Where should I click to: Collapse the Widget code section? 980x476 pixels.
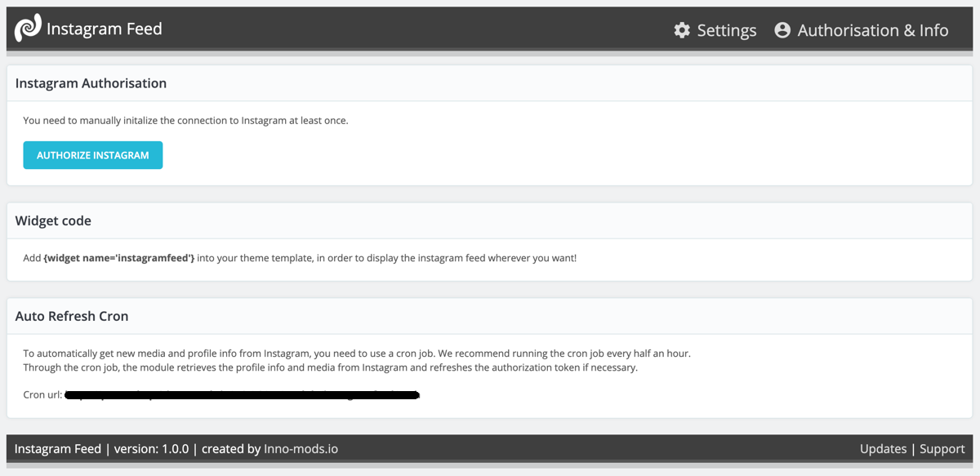click(52, 220)
